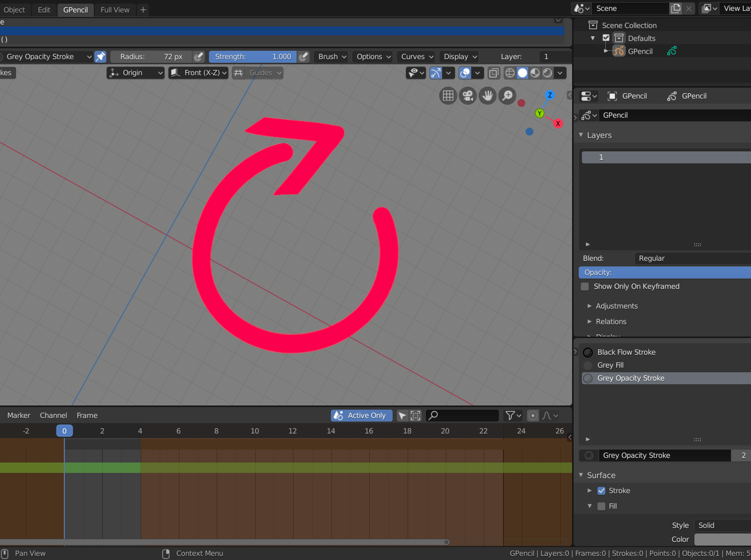The width and height of the screenshot is (751, 560).
Task: Select the Black Flow Stroke material
Action: click(626, 352)
